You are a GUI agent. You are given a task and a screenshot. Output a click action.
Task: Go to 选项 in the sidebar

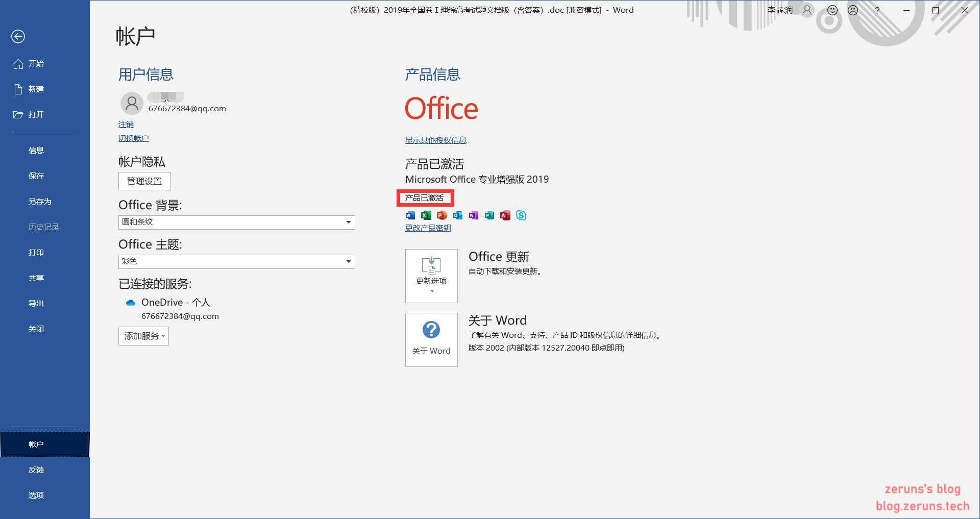pyautogui.click(x=36, y=496)
